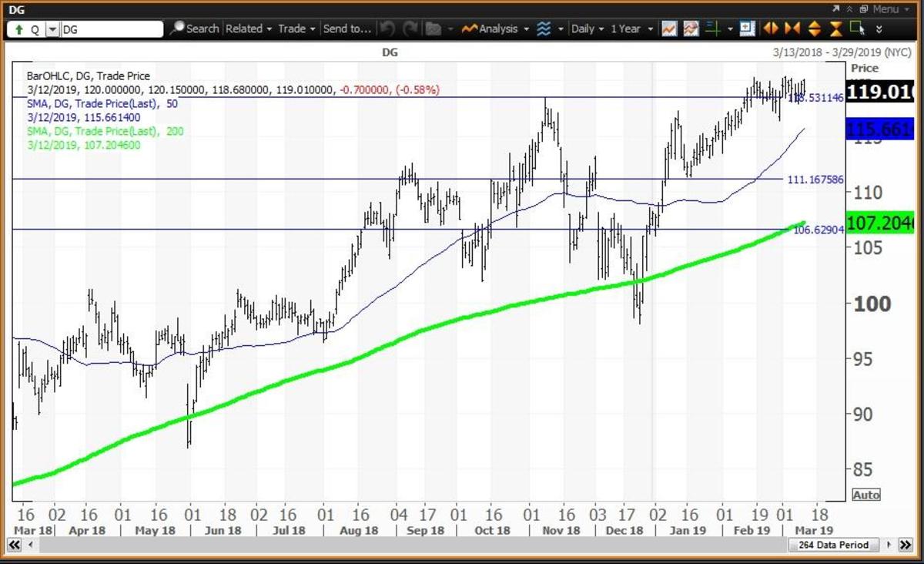Image resolution: width=924 pixels, height=564 pixels.
Task: Expand the Analysis dropdown
Action: coord(496,29)
